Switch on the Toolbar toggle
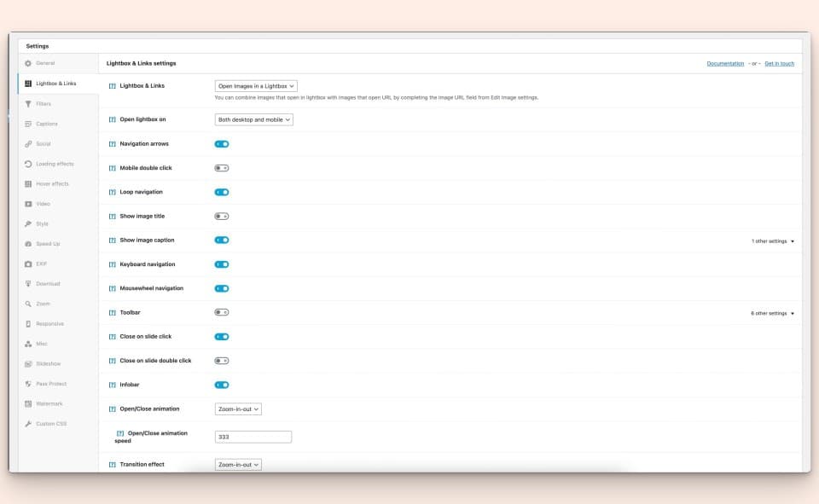 click(222, 312)
